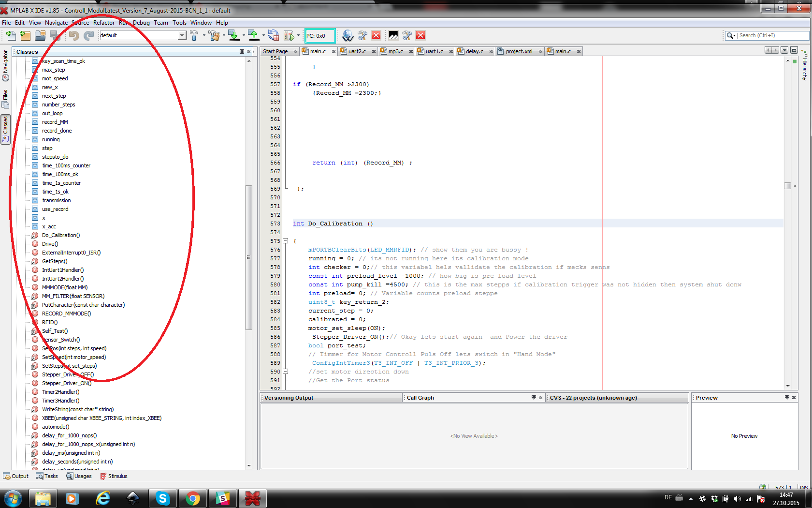The width and height of the screenshot is (812, 508).
Task: Open the Hierarchy side panel
Action: click(x=804, y=65)
